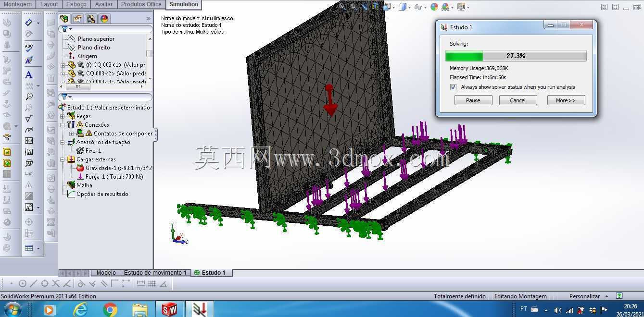Viewport: 644px width, 317px height.
Task: Switch to the Layout tab
Action: click(49, 4)
